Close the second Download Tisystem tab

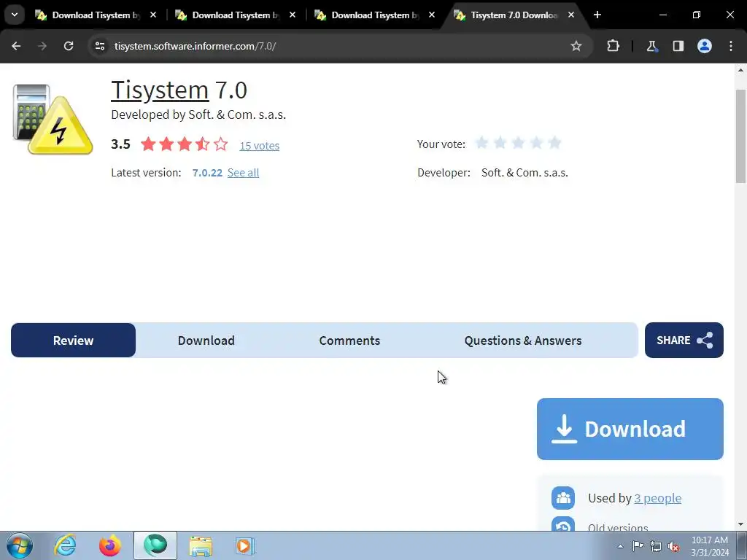point(293,15)
